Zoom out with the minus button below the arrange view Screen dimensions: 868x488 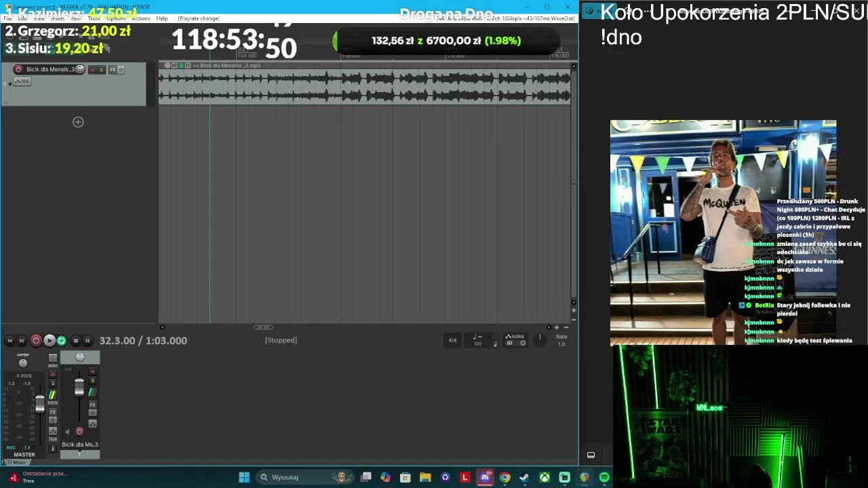pyautogui.click(x=566, y=327)
